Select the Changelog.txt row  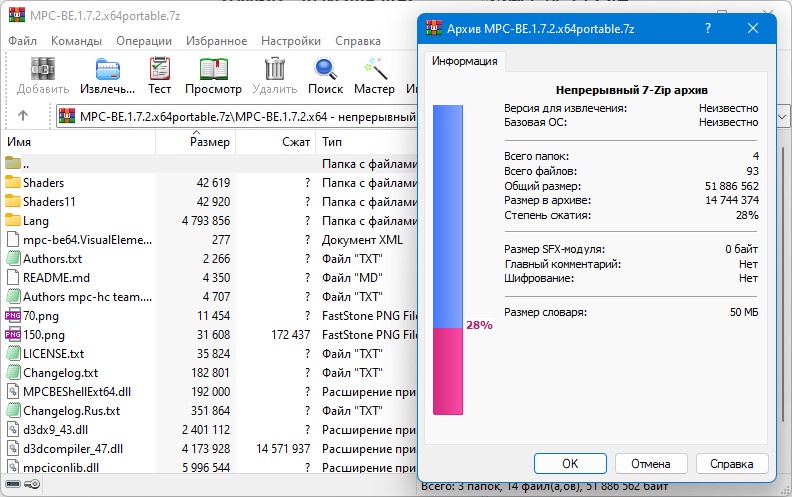pos(210,373)
